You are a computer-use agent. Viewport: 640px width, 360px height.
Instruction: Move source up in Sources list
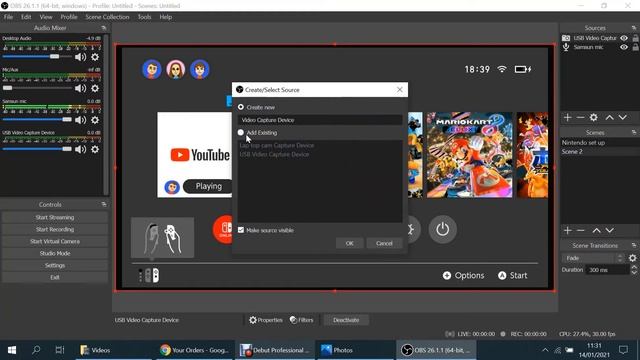tap(609, 118)
